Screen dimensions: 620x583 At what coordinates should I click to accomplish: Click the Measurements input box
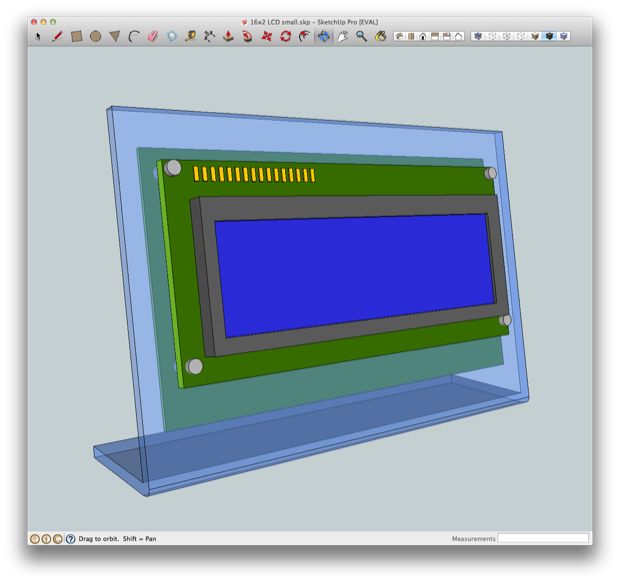click(x=543, y=538)
